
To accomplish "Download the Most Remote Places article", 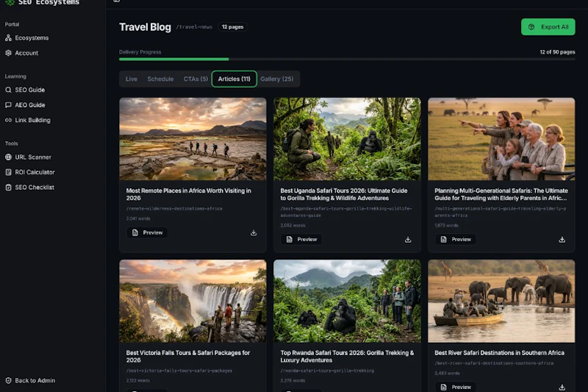I will click(254, 233).
